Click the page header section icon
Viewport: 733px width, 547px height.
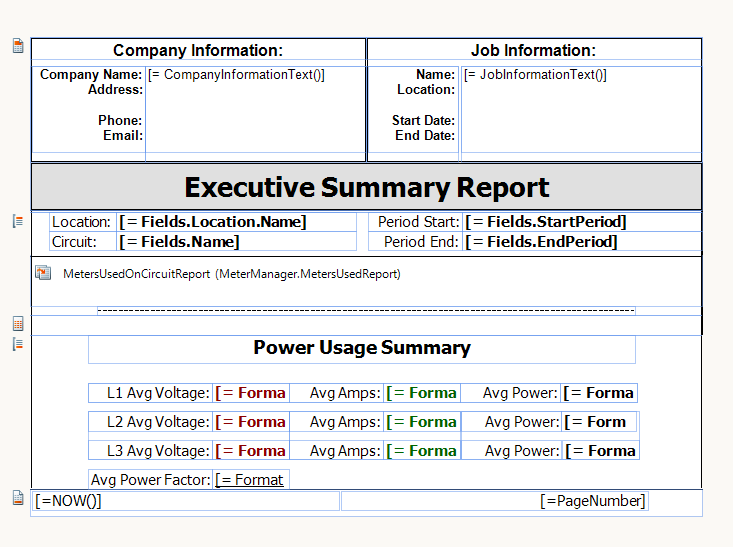coord(18,46)
